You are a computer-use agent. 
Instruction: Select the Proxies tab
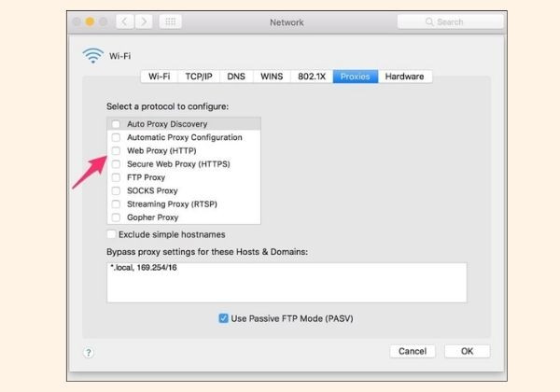356,77
